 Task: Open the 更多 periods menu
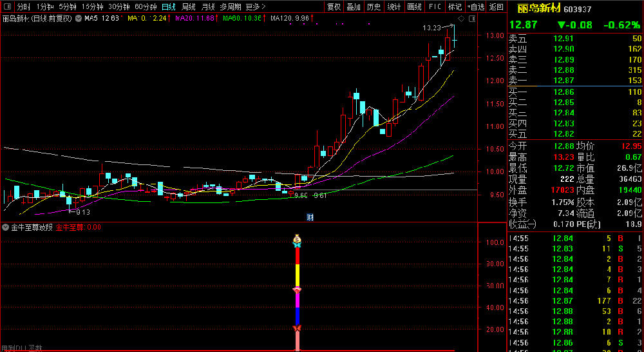pos(255,6)
